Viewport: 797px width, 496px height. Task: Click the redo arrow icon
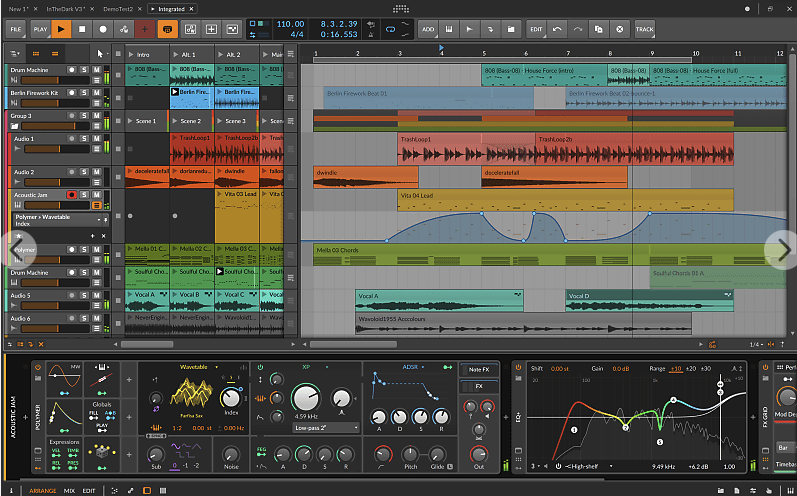pos(578,29)
